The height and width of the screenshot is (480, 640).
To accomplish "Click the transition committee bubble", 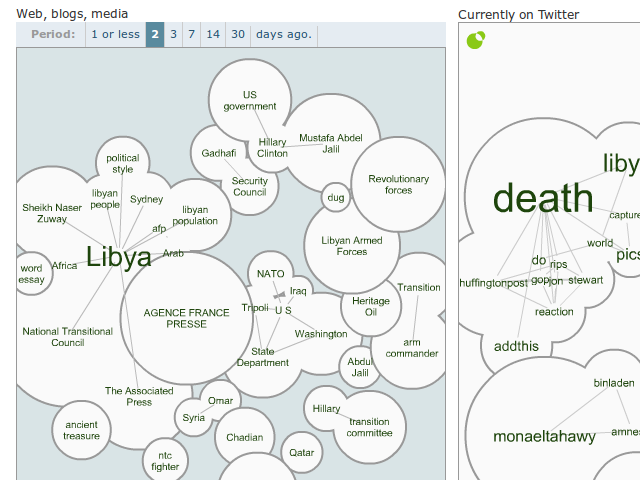I will point(369,428).
